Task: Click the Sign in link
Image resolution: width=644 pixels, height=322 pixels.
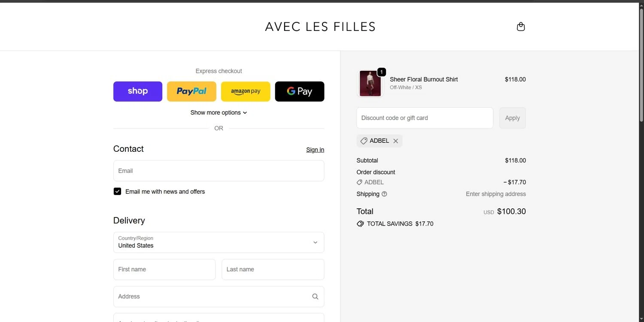Action: click(315, 150)
